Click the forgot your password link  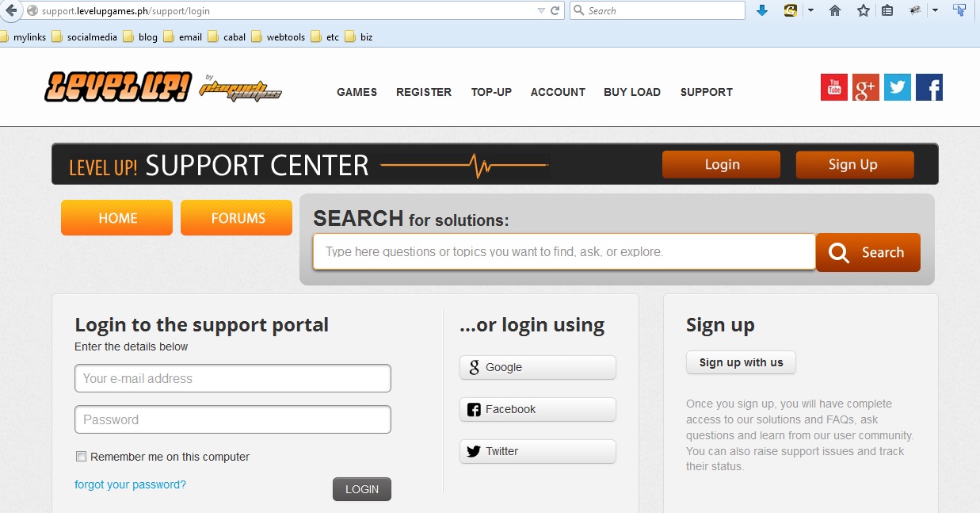[x=130, y=484]
